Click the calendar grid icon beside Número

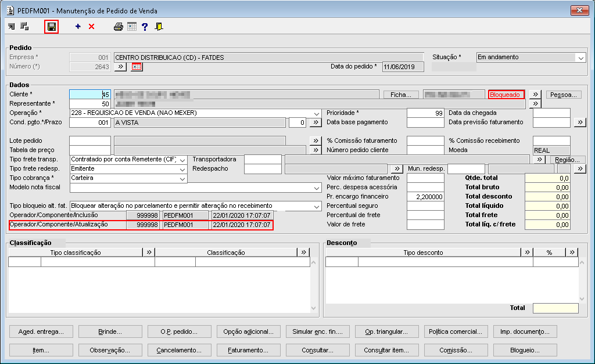coord(137,67)
